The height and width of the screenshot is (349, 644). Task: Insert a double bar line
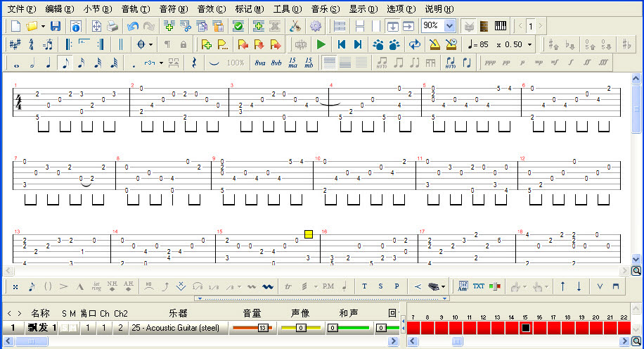(x=121, y=44)
